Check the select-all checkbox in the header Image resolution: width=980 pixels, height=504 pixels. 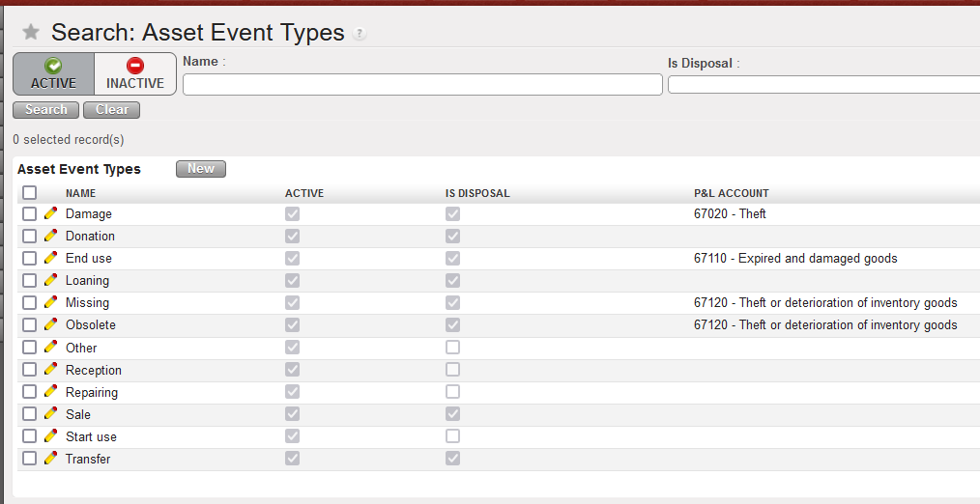(30, 193)
